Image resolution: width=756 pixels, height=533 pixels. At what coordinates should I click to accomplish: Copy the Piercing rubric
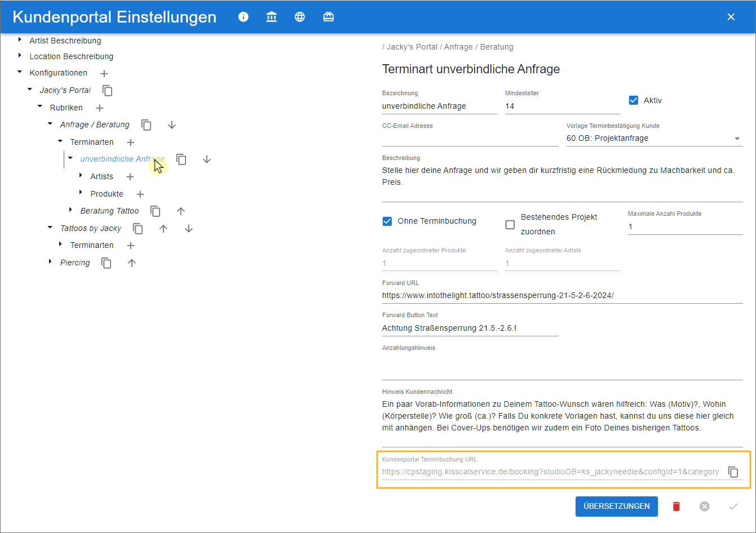click(106, 263)
